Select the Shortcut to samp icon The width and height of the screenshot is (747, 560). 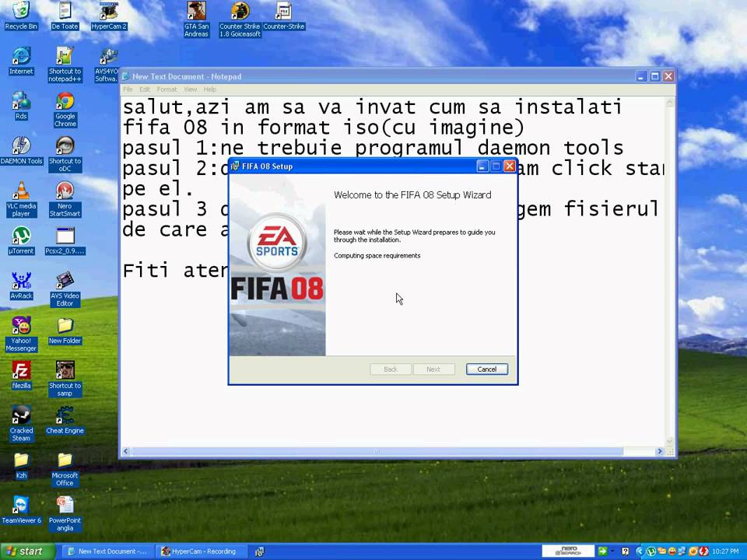click(65, 379)
